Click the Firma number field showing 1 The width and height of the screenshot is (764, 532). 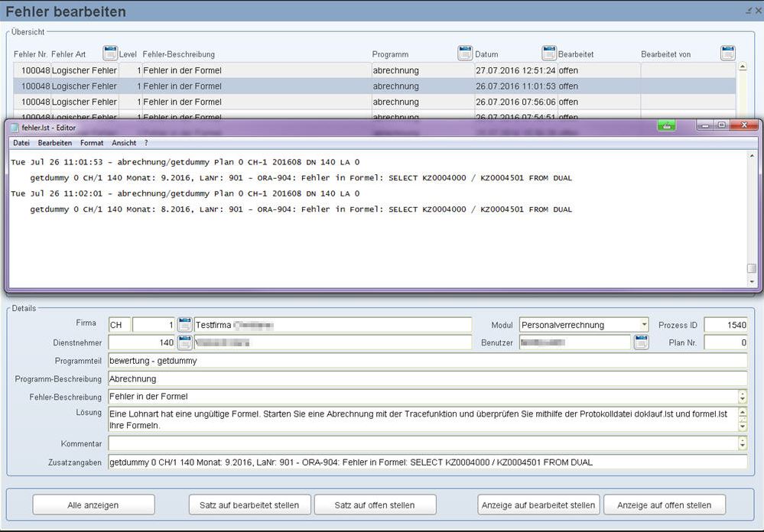pos(154,324)
